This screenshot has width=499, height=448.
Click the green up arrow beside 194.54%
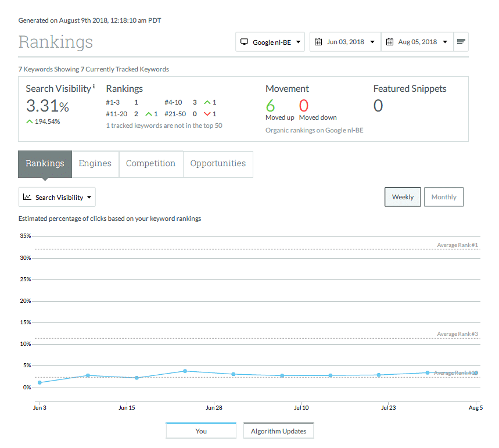(x=29, y=121)
